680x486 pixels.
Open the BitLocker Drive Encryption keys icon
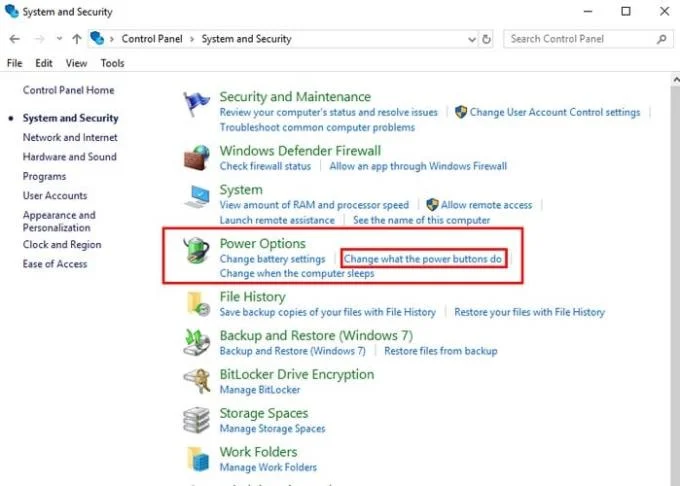pos(197,381)
